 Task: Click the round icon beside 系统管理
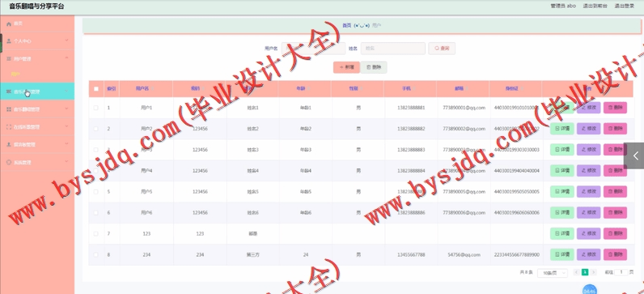coord(9,163)
